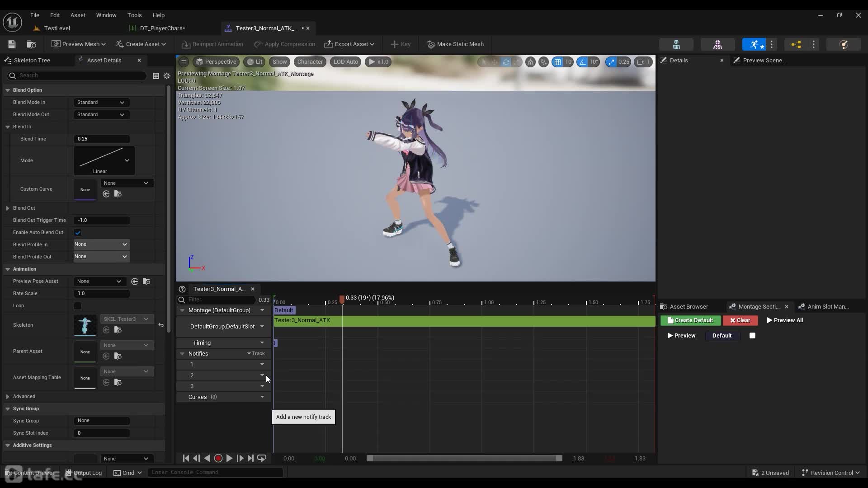Step to next frame
The height and width of the screenshot is (488, 868).
coord(240,458)
